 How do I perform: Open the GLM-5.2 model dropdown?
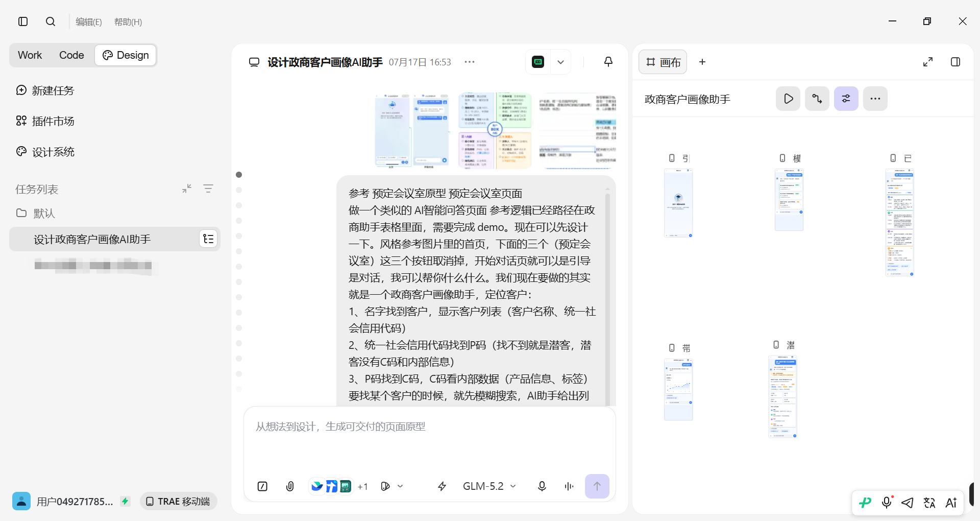489,486
